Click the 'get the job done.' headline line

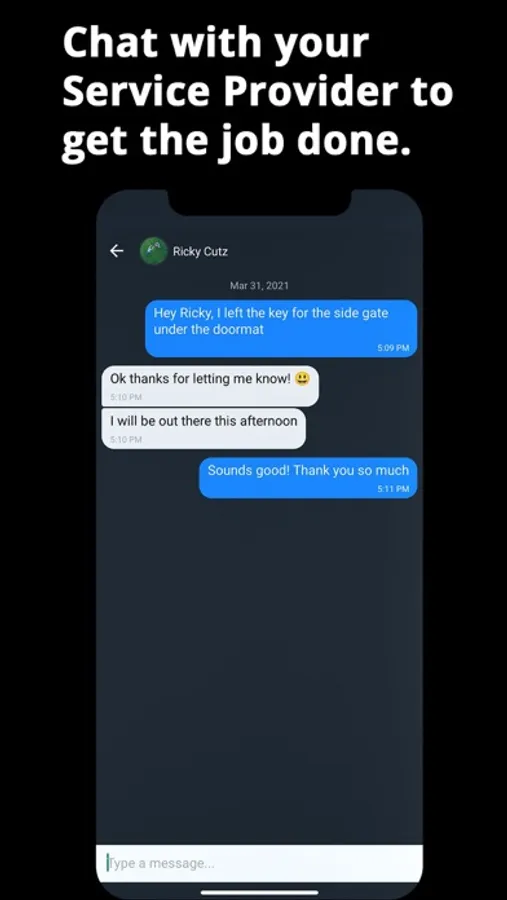[x=237, y=141]
